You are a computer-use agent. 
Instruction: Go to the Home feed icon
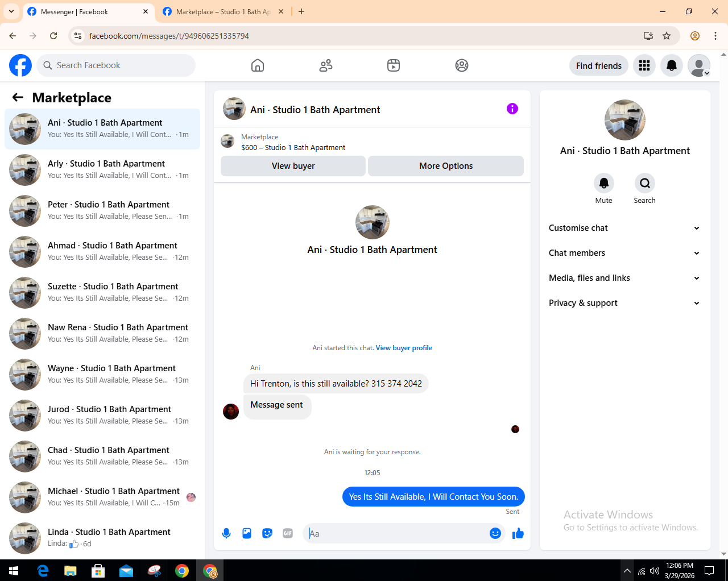(258, 65)
